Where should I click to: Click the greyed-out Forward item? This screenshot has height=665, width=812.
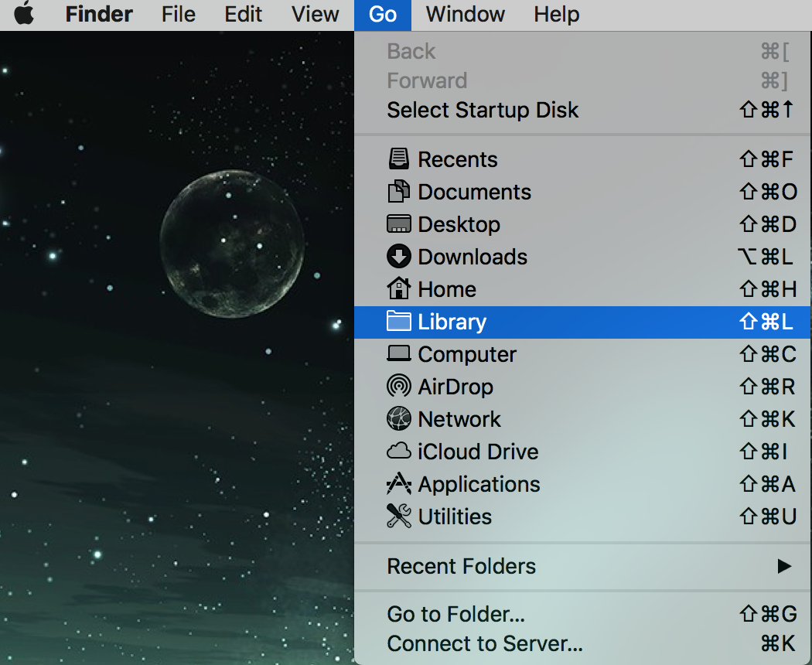[582, 80]
